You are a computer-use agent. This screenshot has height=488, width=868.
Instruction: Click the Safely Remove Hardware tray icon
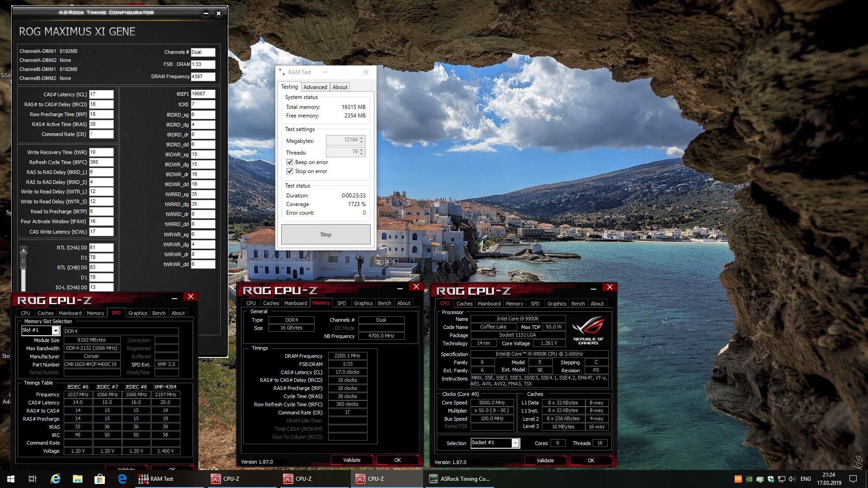point(760,479)
